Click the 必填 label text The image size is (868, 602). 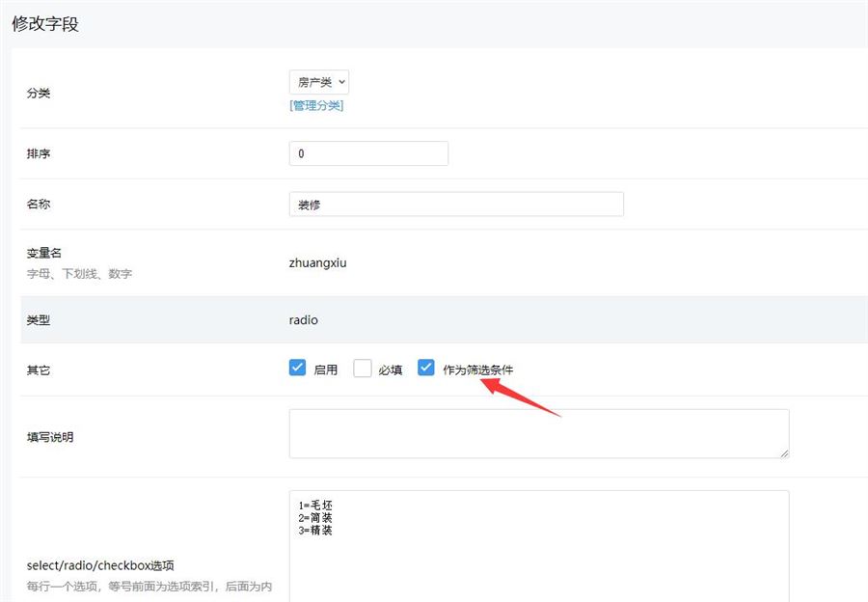pos(390,369)
